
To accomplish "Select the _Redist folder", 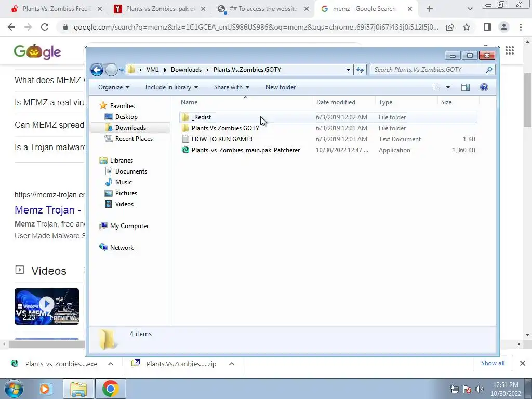I will (x=328, y=117).
